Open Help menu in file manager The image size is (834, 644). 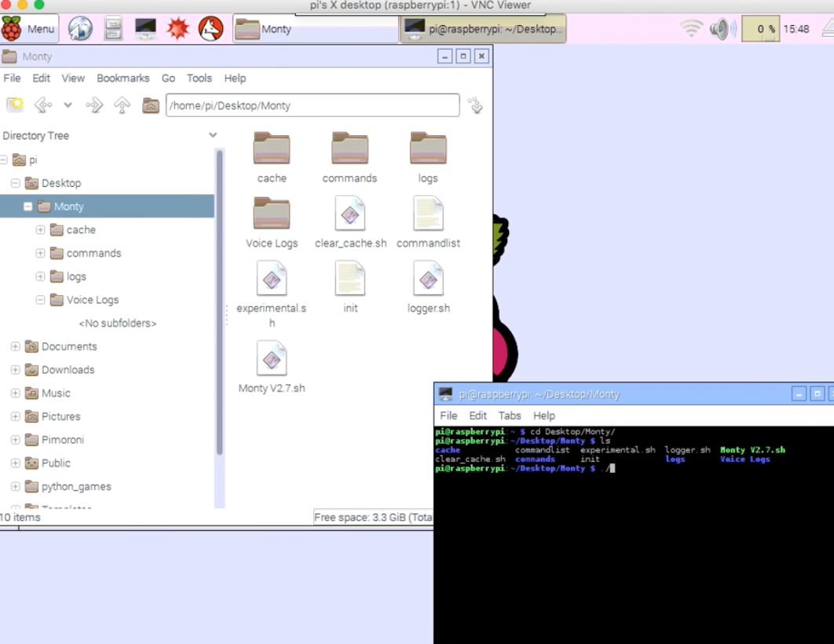pyautogui.click(x=235, y=79)
